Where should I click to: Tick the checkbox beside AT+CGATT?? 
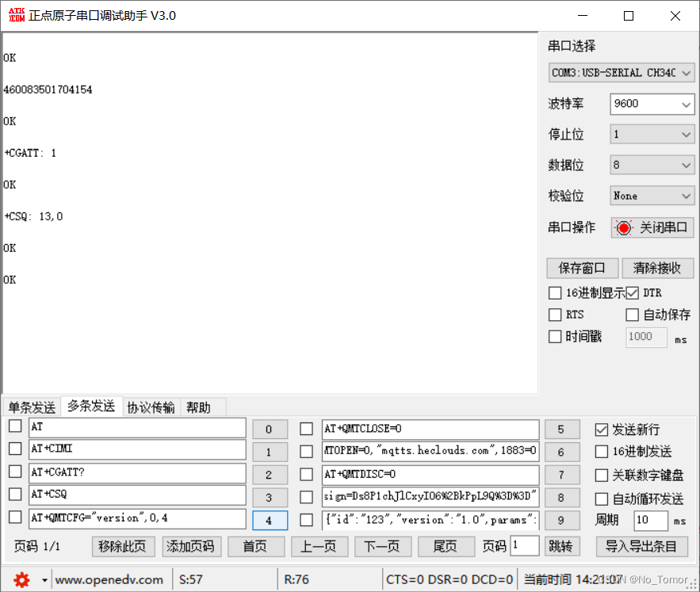pyautogui.click(x=15, y=472)
